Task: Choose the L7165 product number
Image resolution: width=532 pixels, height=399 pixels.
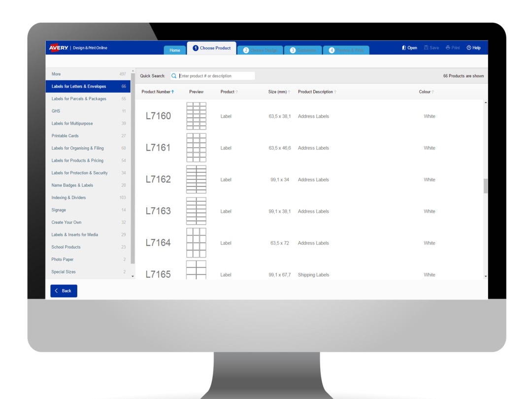Action: pyautogui.click(x=158, y=274)
